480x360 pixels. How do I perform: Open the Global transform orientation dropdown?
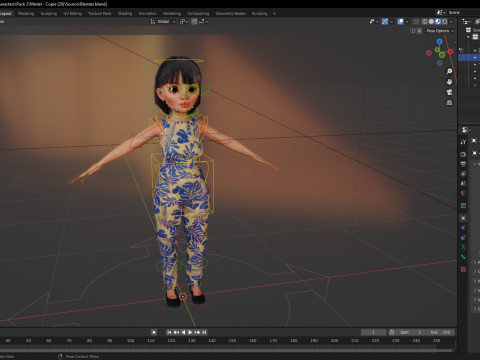click(163, 21)
